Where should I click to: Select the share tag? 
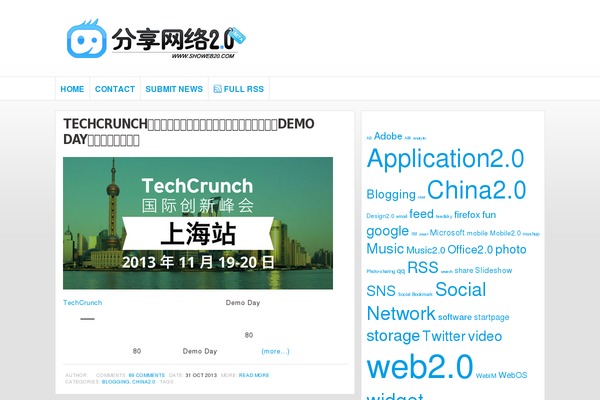pyautogui.click(x=464, y=270)
